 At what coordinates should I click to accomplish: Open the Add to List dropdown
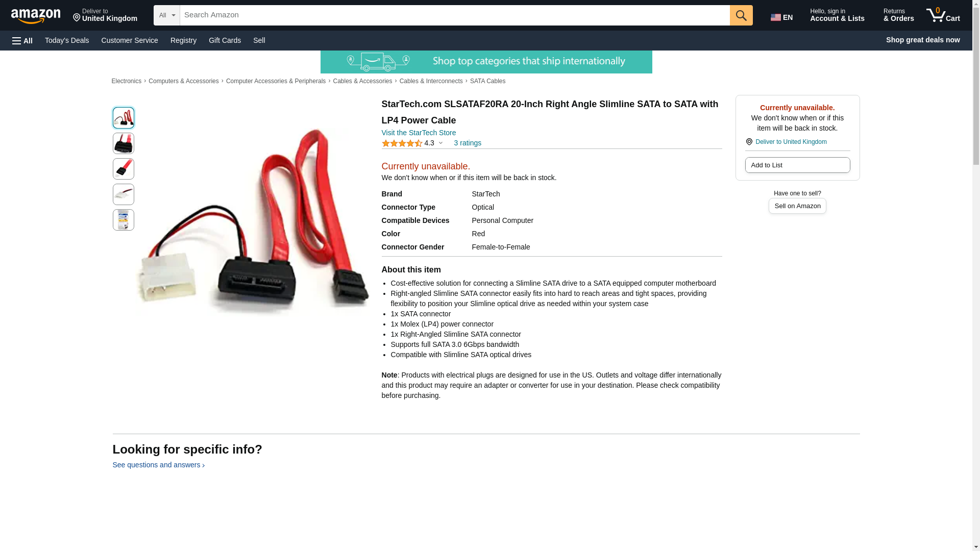point(797,165)
